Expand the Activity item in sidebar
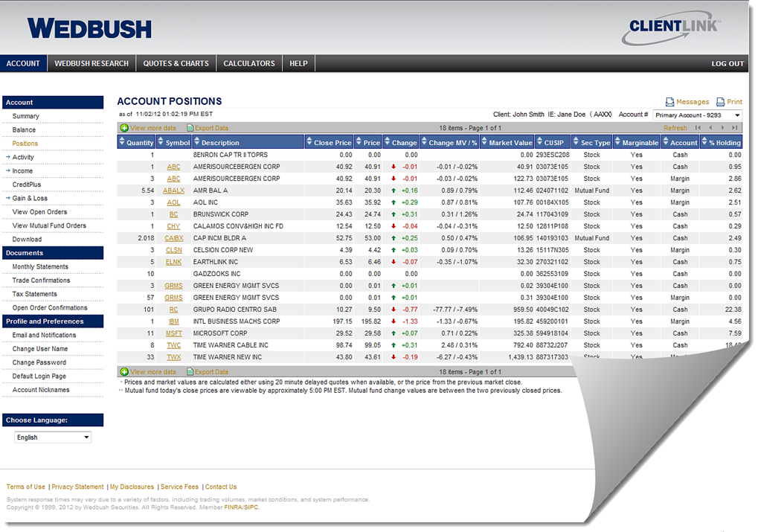758x532 pixels. point(23,157)
